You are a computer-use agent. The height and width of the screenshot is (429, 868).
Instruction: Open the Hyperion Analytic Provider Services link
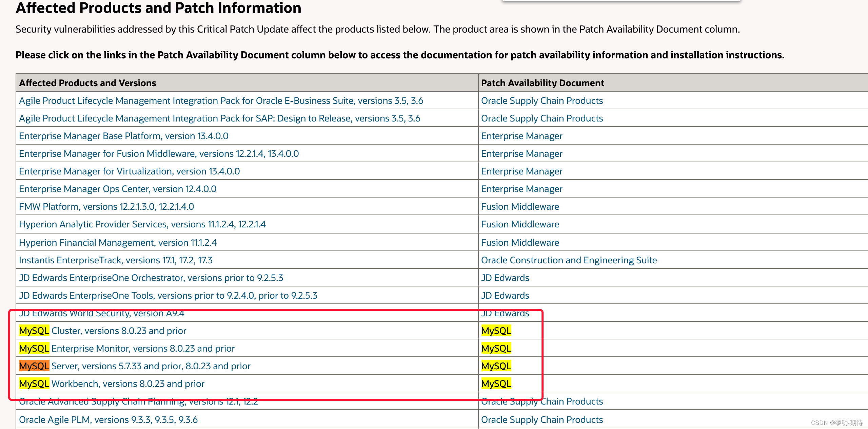pos(142,224)
